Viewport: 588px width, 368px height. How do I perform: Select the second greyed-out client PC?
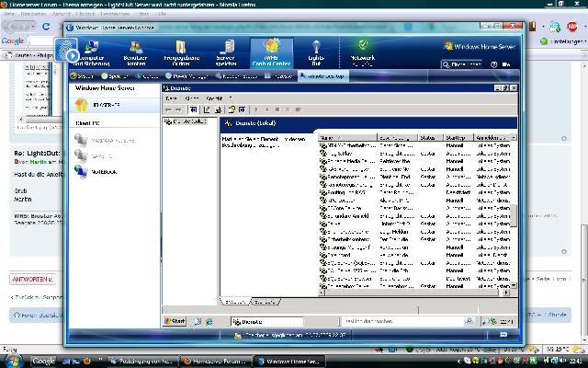tap(94, 155)
